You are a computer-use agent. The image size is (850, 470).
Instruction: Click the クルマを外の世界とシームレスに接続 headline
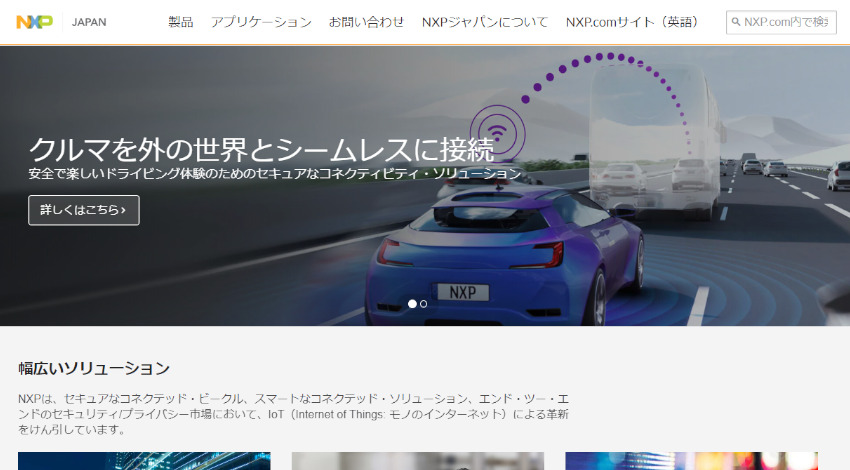(261, 150)
